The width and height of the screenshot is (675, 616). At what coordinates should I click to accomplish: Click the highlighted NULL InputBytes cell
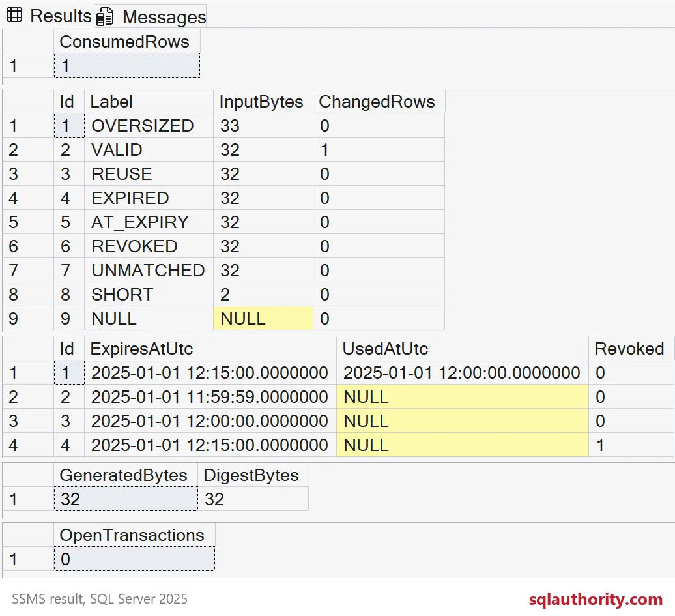tap(263, 319)
